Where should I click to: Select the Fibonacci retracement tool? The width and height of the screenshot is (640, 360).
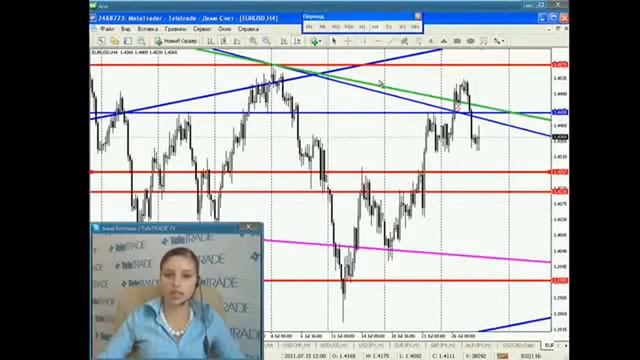tap(418, 41)
